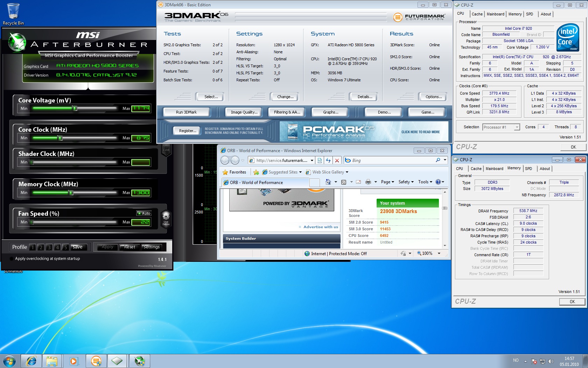Click the IE Help question mark icon
The image size is (588, 368).
438,182
